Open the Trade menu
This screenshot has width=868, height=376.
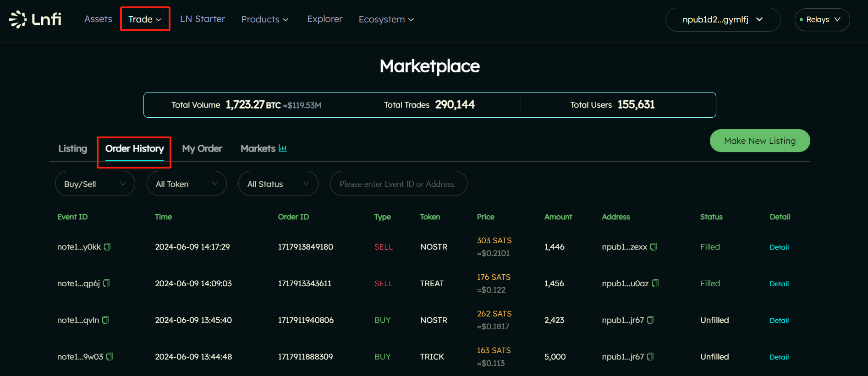(145, 19)
